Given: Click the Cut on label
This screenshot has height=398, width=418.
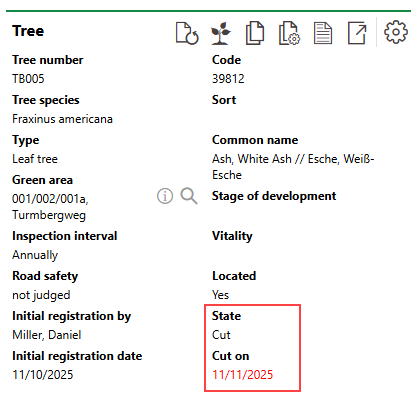Looking at the screenshot, I should pos(231,356).
